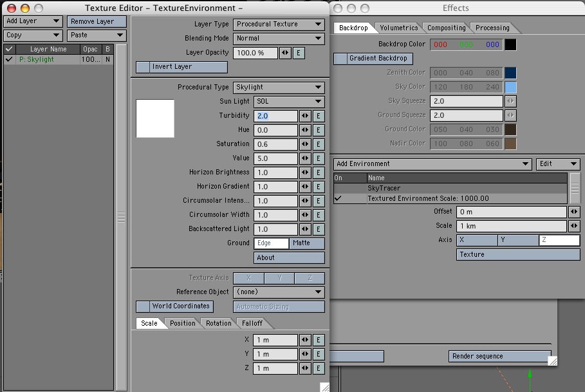Change the Blending Mode dropdown
This screenshot has width=585, height=392.
279,39
